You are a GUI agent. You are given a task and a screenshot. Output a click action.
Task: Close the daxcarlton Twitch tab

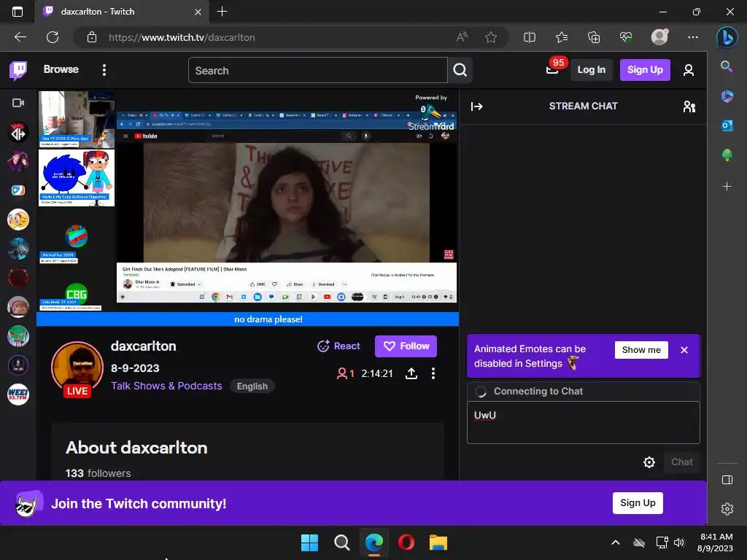coord(198,12)
